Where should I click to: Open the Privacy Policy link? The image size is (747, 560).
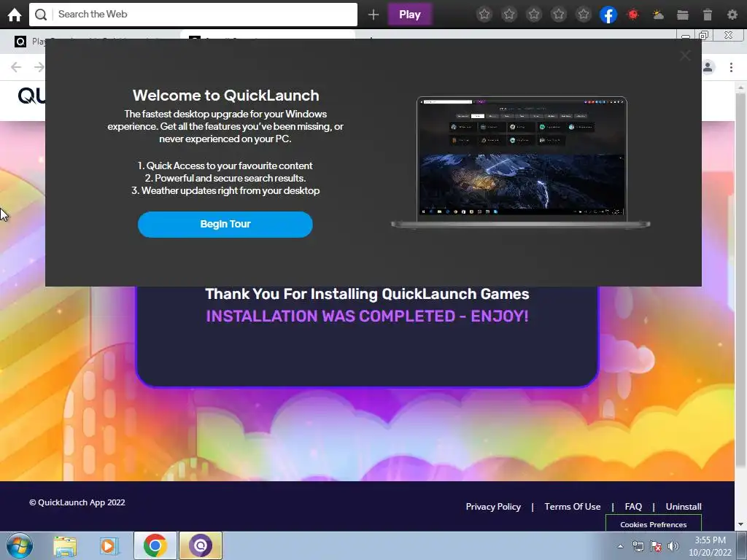[493, 507]
